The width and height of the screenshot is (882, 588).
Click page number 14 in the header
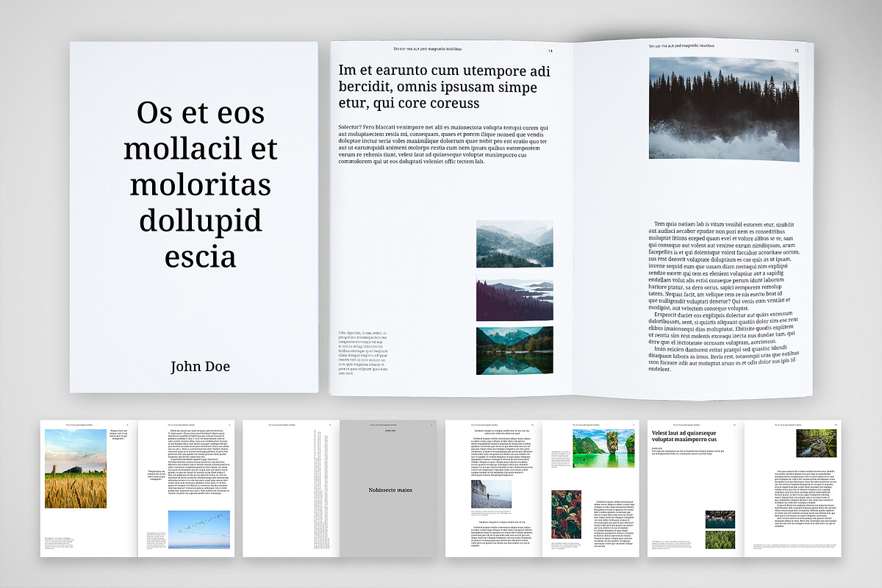tap(550, 51)
